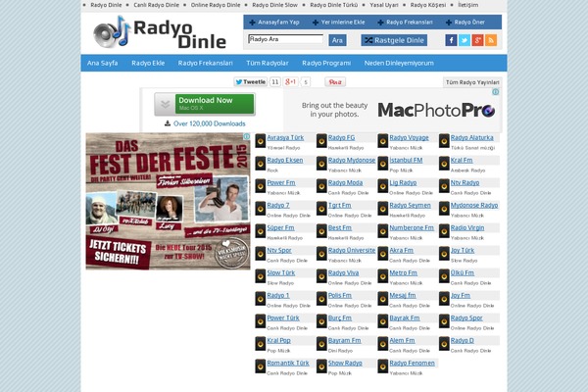The height and width of the screenshot is (392, 588).
Task: Open Tüm Radyolar menu item
Action: point(268,63)
